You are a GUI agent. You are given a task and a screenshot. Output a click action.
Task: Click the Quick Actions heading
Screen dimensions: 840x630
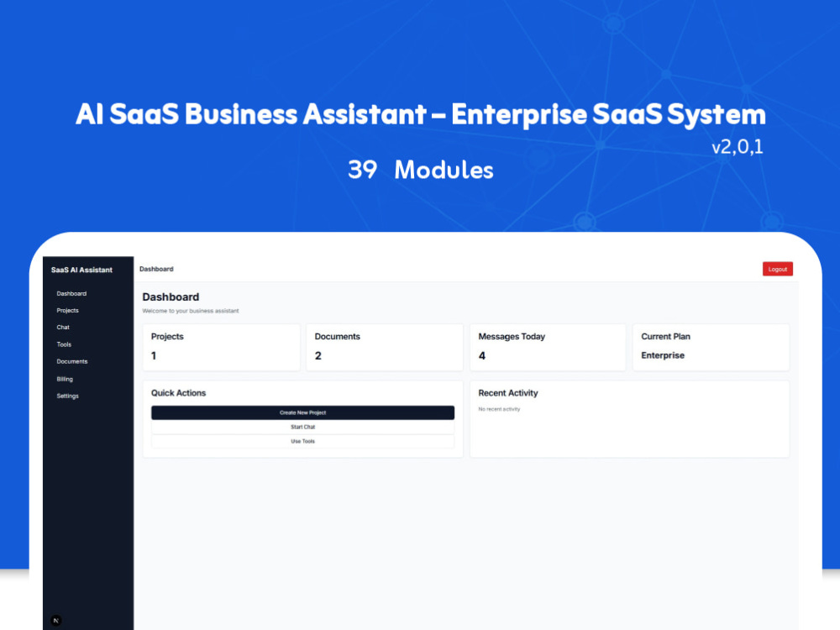[x=178, y=392]
